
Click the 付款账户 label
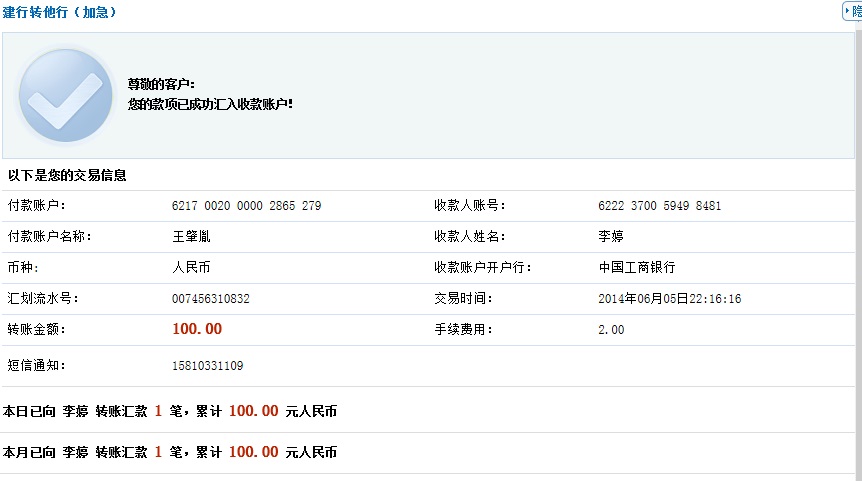tap(36, 206)
